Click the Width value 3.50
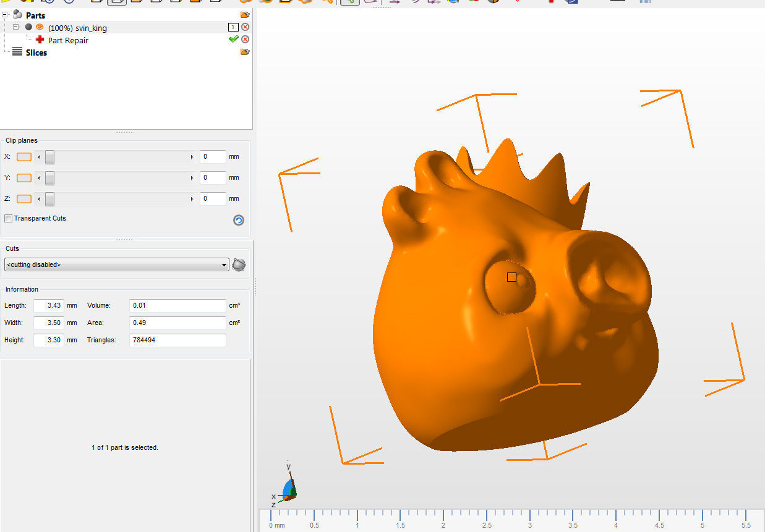The height and width of the screenshot is (532, 765). [x=49, y=323]
